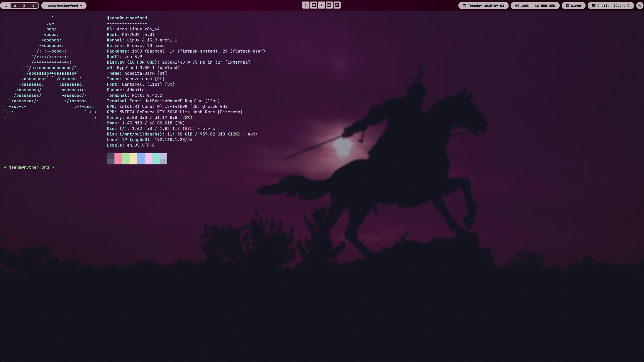Click the LG HDR QHD audio output
Viewport: 644px width, 362px height.
point(545,6)
